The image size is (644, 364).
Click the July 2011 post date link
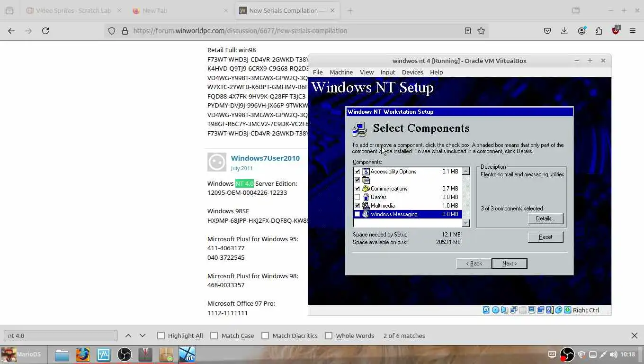pos(242,168)
